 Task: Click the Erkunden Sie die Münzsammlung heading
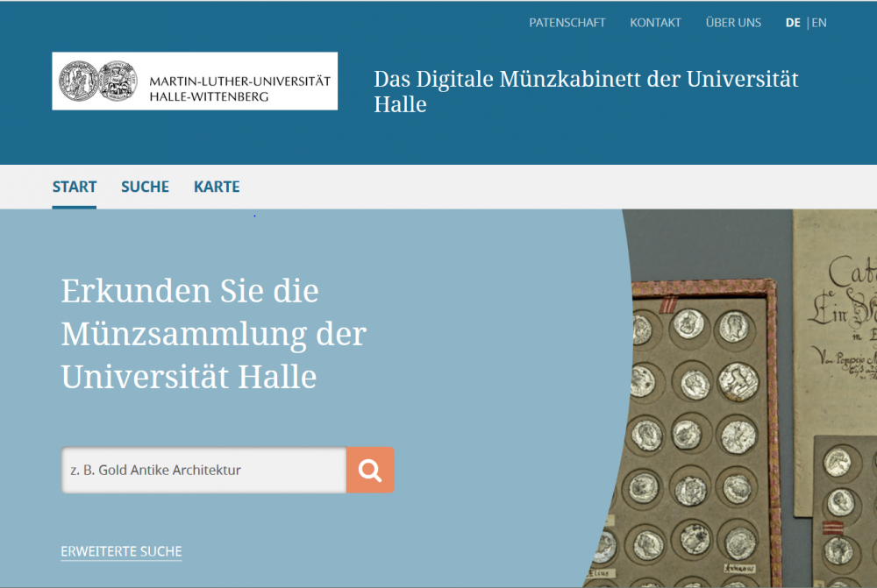213,334
